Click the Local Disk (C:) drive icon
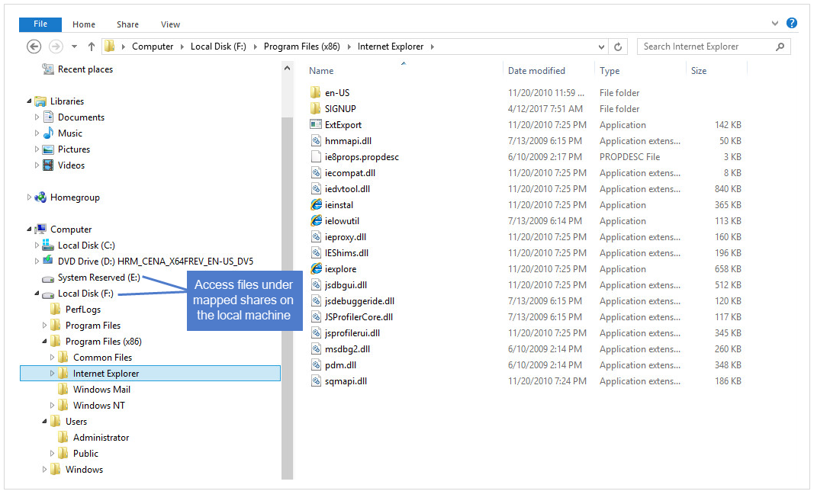Image resolution: width=830 pixels, height=504 pixels. coord(48,245)
